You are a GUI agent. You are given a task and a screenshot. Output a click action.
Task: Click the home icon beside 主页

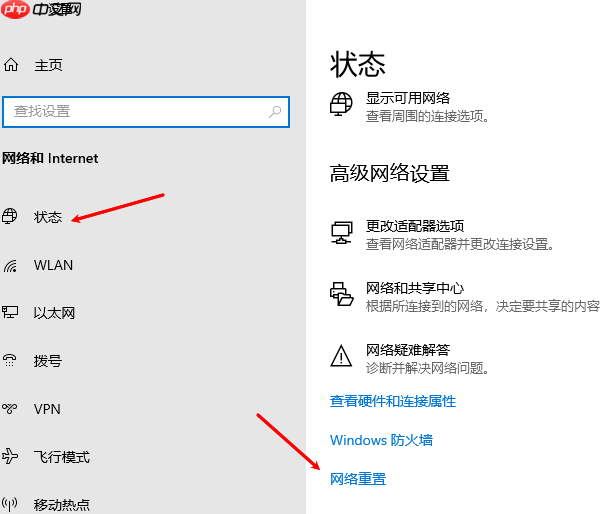pos(11,65)
